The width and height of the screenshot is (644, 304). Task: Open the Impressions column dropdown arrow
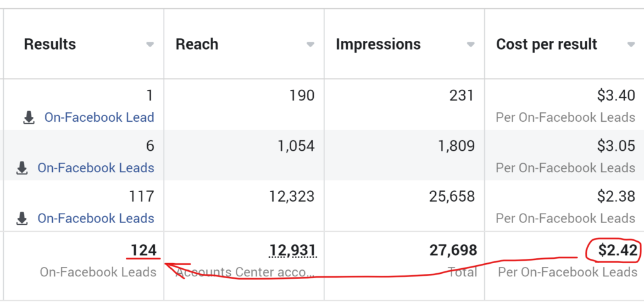coord(470,45)
